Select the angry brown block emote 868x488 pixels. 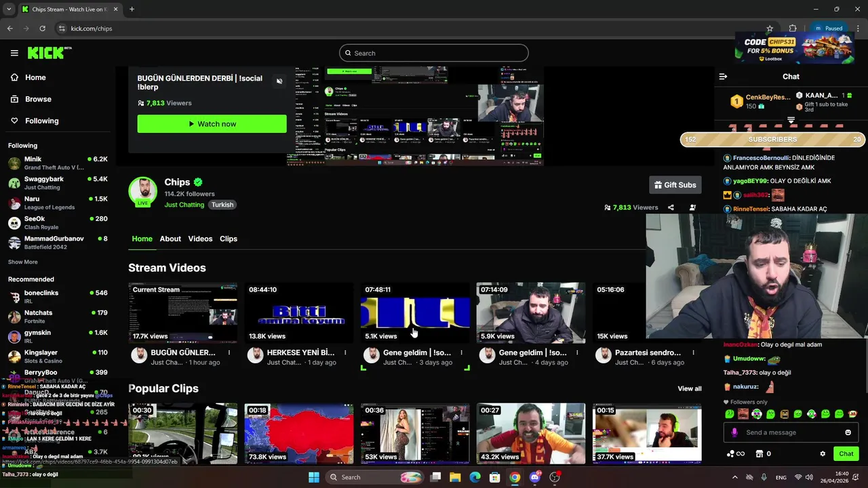(x=785, y=413)
